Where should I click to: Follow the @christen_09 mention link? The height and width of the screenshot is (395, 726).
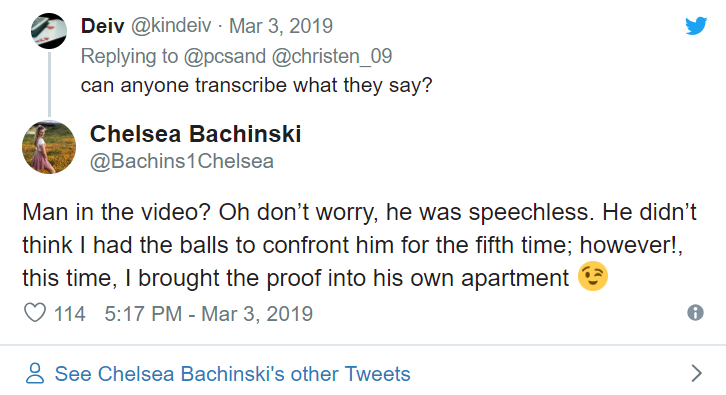click(332, 56)
